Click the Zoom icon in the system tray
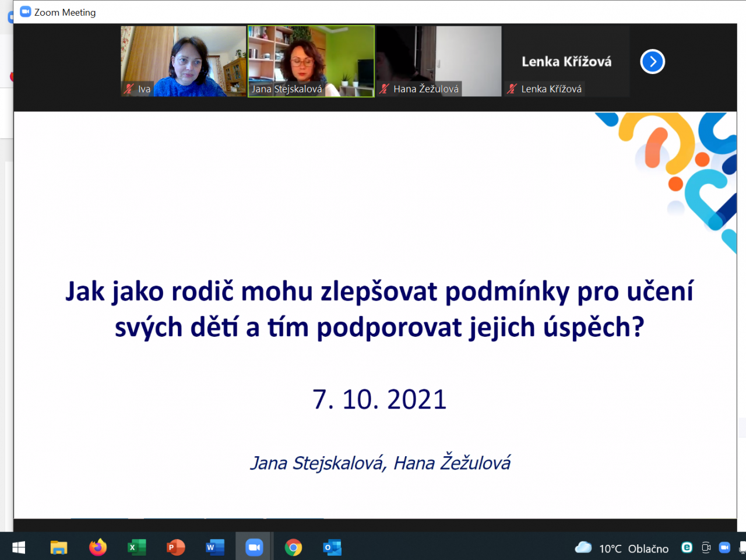 [724, 547]
